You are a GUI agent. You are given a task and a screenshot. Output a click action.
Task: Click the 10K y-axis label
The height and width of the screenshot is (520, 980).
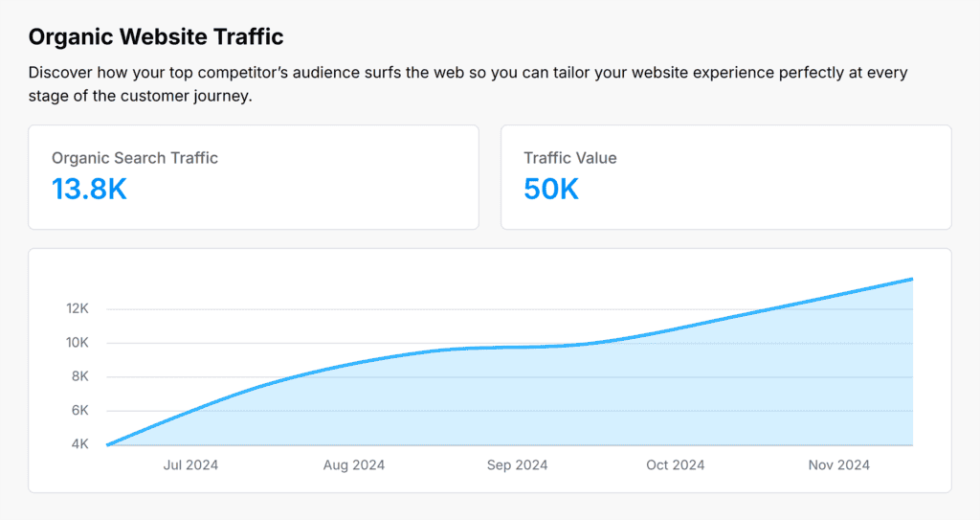(78, 343)
